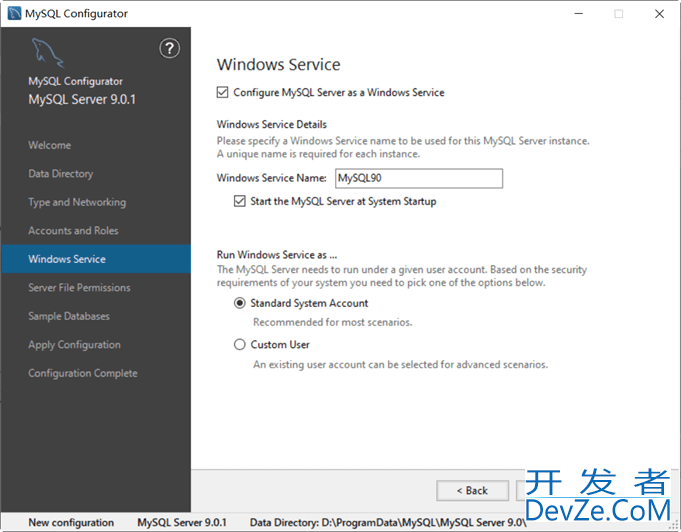Click the Windows Service Name text field
This screenshot has height=532, width=681.
419,178
